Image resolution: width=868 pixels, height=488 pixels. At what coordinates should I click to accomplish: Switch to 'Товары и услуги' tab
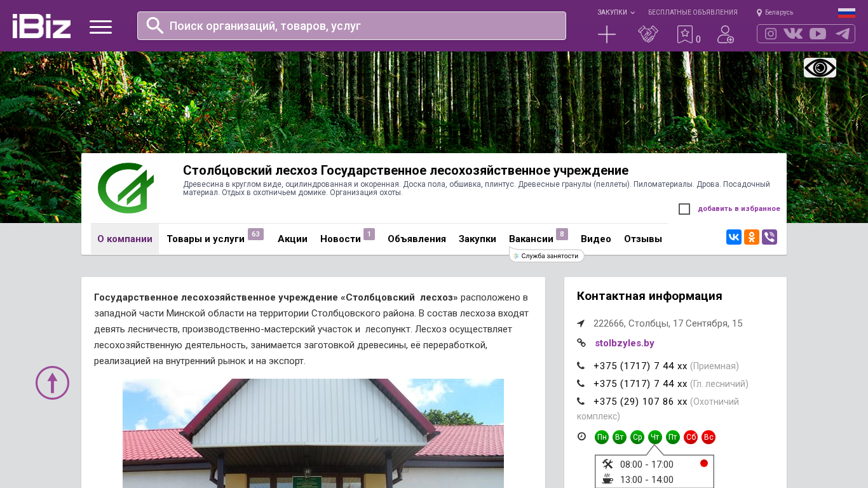click(205, 239)
